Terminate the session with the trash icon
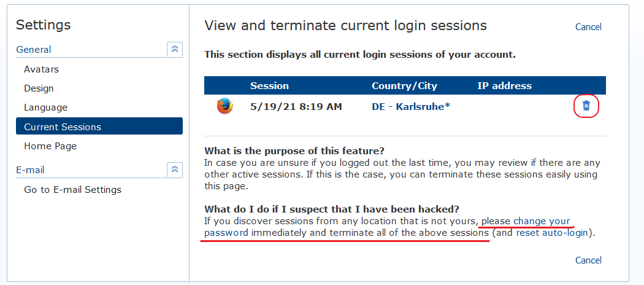The image size is (644, 285). tap(586, 106)
